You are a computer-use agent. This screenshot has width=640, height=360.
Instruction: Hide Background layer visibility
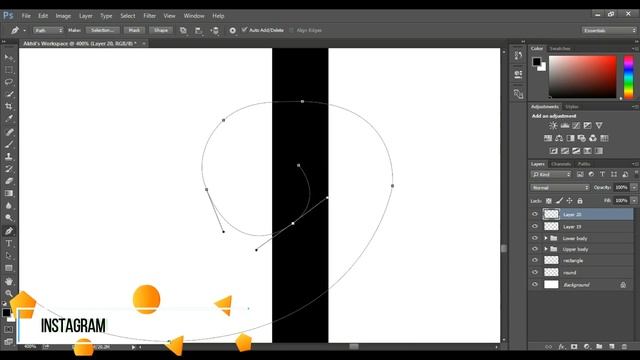535,284
